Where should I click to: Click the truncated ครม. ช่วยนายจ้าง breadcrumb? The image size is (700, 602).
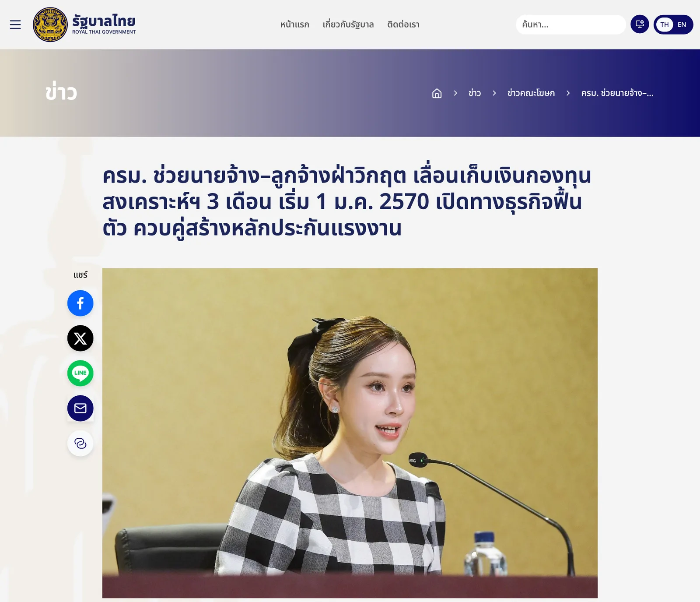[x=617, y=93]
